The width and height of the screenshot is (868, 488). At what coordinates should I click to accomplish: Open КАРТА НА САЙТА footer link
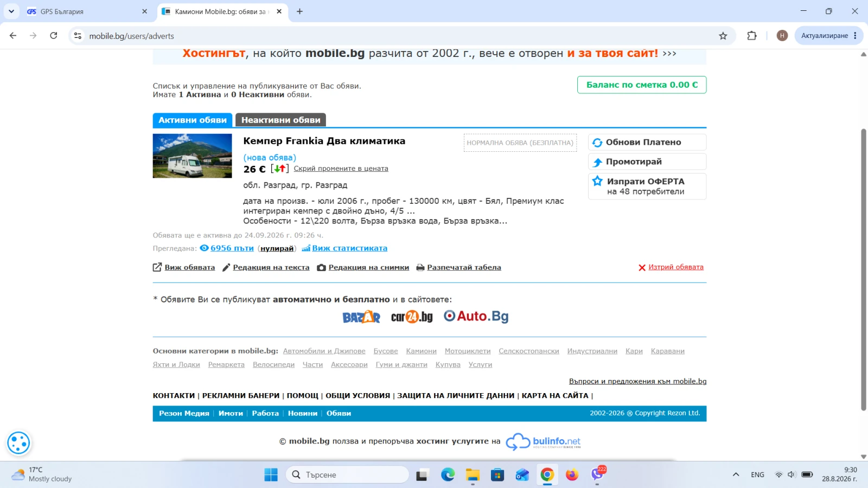(555, 396)
